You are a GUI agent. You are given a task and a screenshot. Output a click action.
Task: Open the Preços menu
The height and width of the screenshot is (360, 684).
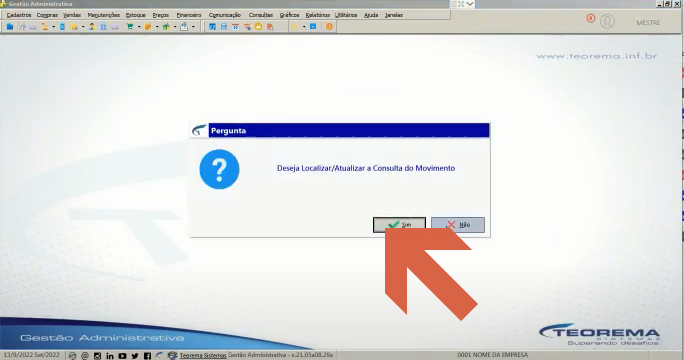click(161, 15)
